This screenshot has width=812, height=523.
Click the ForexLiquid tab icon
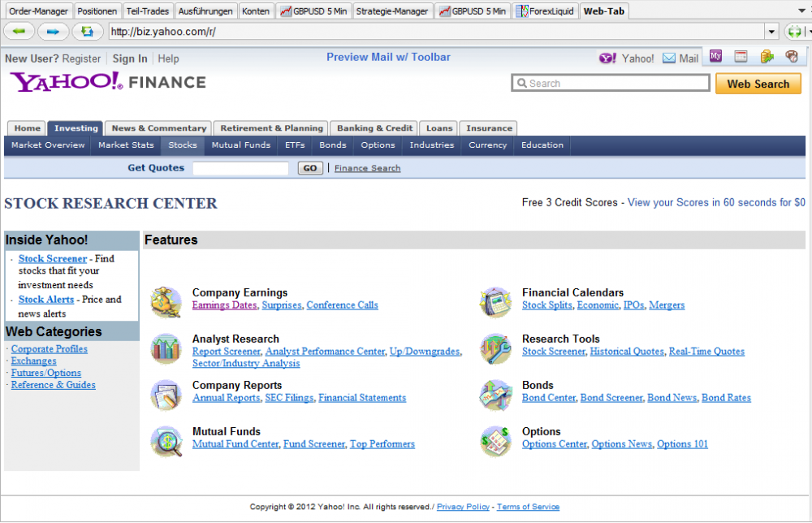tap(522, 11)
